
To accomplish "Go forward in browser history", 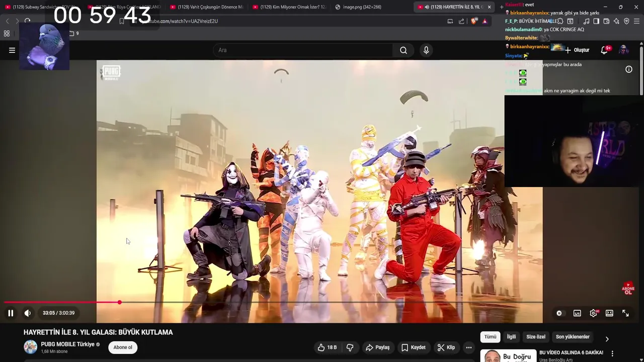I will [17, 21].
